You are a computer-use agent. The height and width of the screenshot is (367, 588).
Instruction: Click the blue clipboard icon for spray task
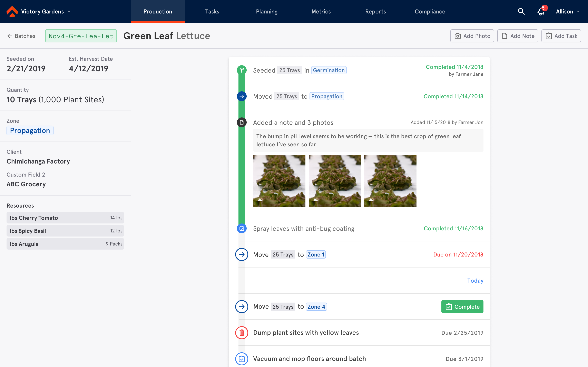coord(242,228)
